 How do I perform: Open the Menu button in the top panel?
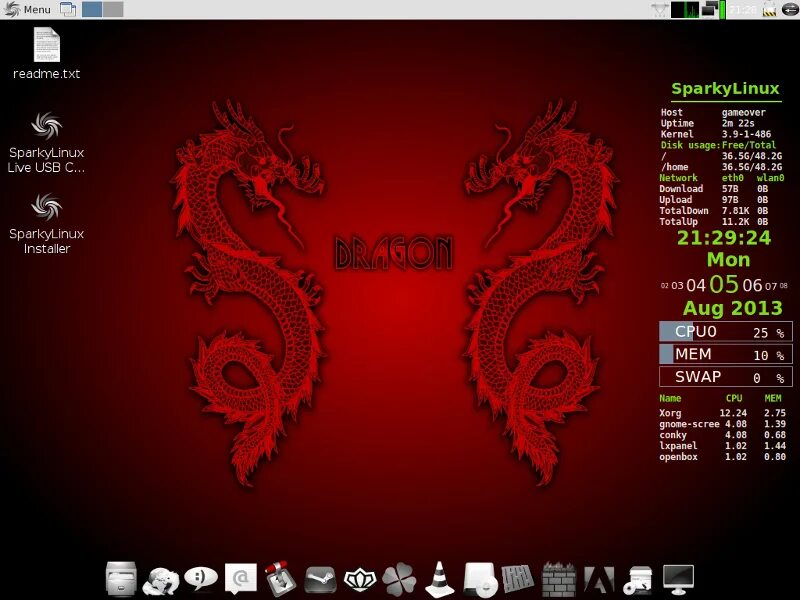[27, 9]
